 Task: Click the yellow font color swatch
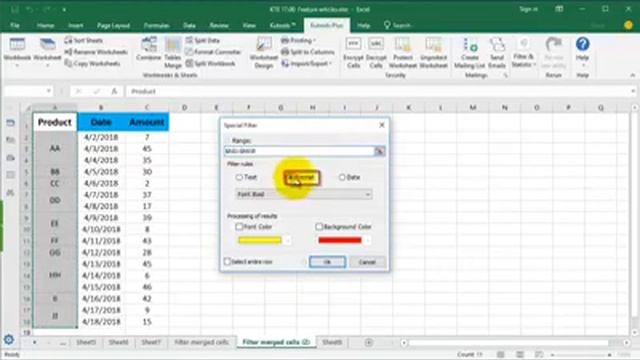(260, 240)
